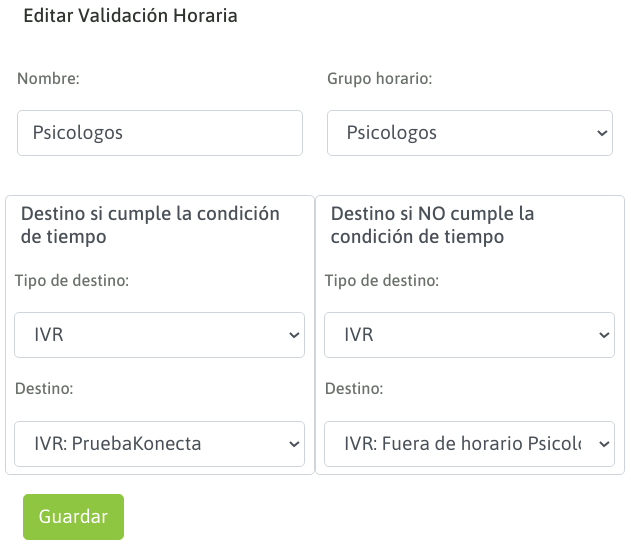Click "Tipo de destino:" label in NO cumple panel
The width and height of the screenshot is (631, 547).
(381, 281)
